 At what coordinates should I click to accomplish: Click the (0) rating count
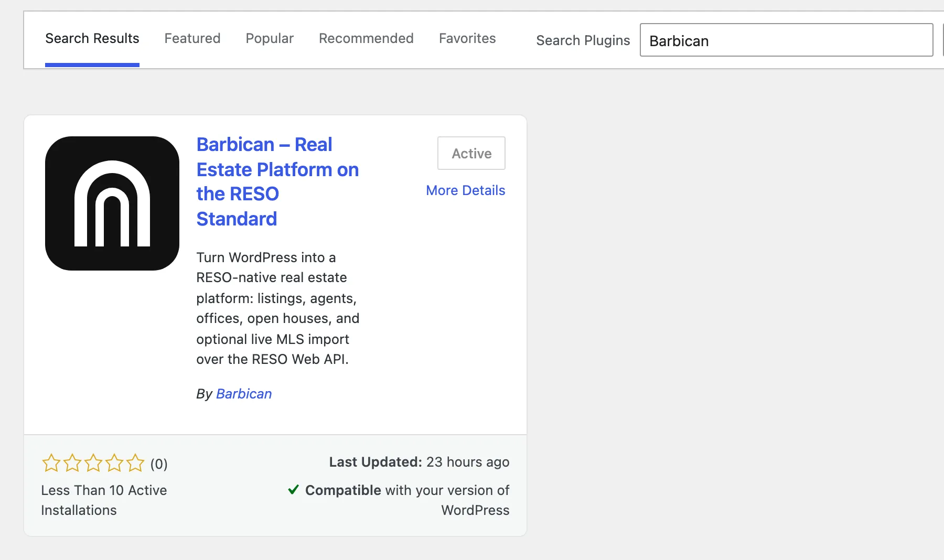click(x=159, y=464)
